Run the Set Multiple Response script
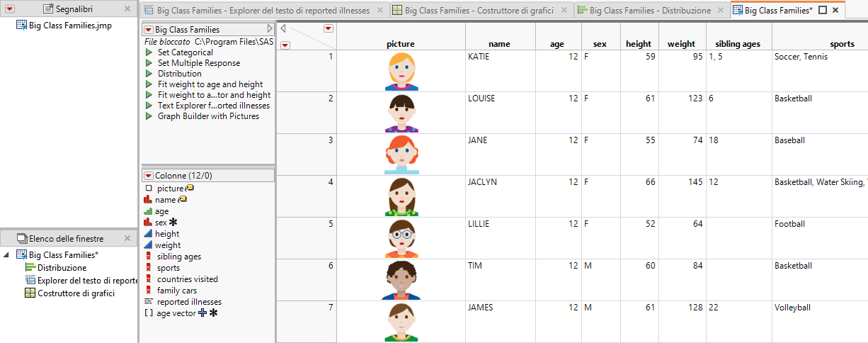The image size is (868, 343). 149,63
